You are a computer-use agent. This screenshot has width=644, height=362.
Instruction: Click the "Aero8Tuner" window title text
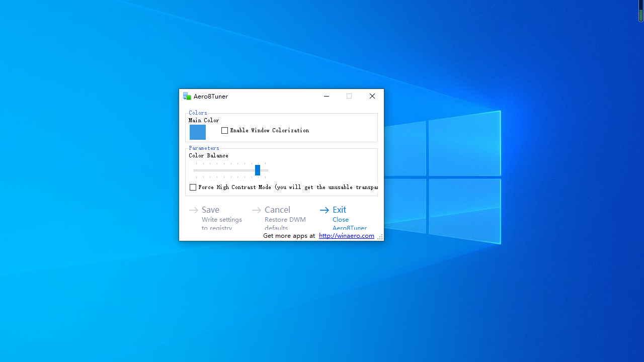[211, 96]
